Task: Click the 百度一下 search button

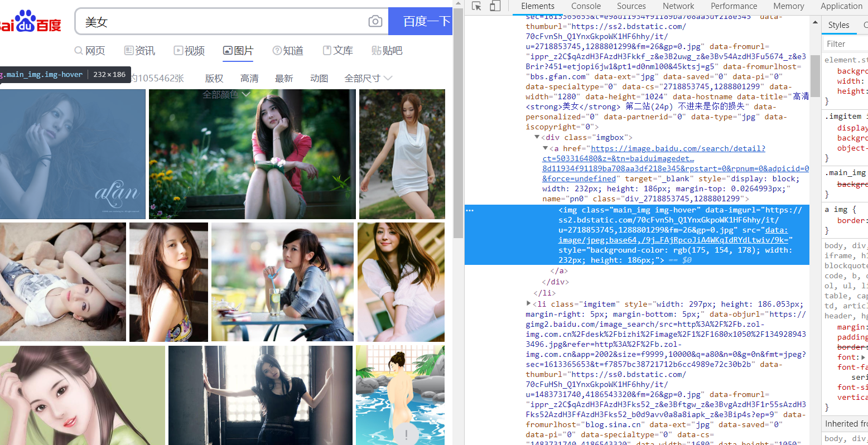Action: (421, 22)
